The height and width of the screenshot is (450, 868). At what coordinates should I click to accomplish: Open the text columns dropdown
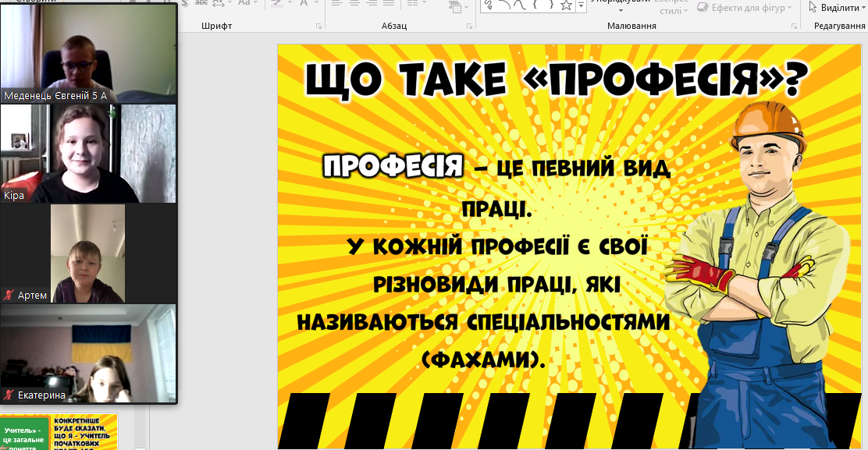click(416, 3)
